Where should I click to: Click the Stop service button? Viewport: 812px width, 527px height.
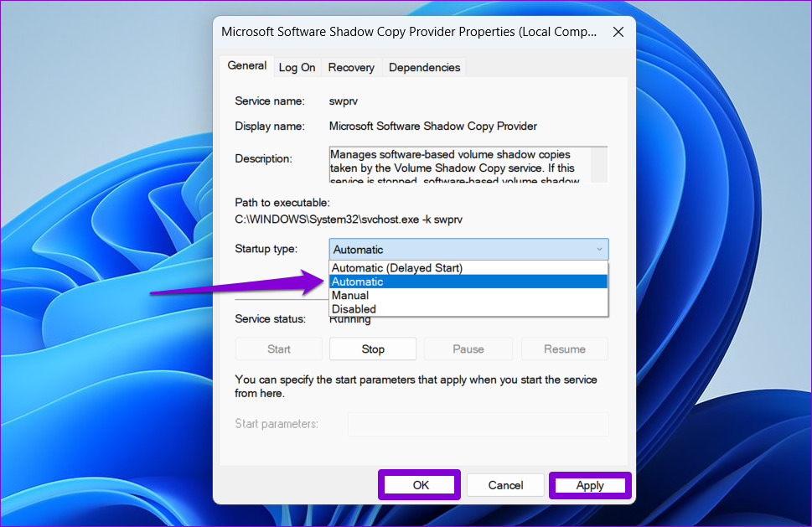(x=373, y=349)
